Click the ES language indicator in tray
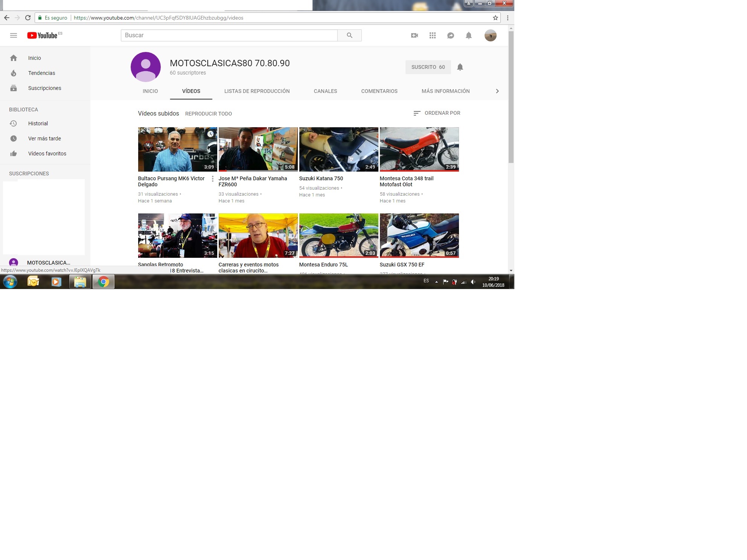The image size is (747, 560). coord(426,281)
